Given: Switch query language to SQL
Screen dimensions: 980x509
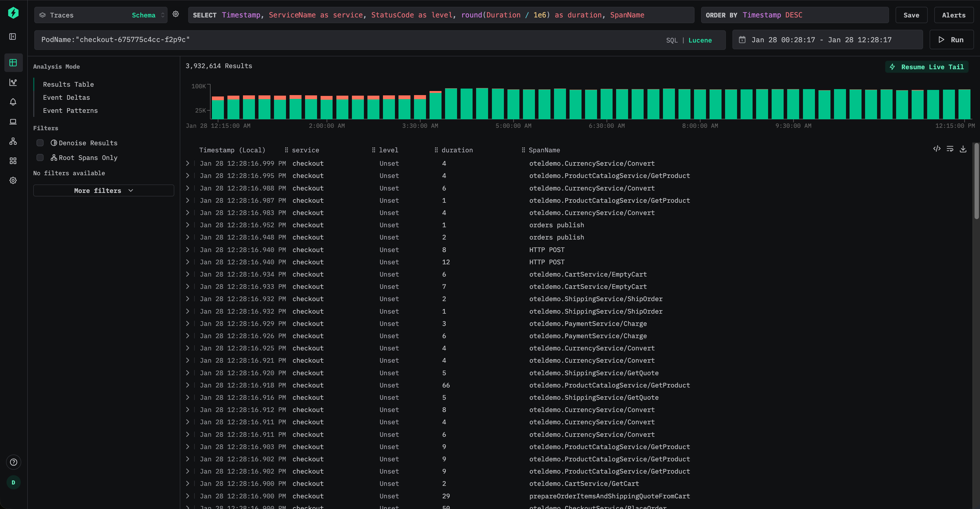Looking at the screenshot, I should (x=671, y=40).
